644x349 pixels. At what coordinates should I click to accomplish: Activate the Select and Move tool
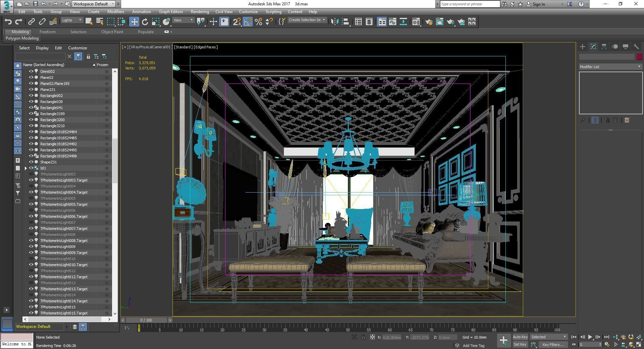point(134,22)
